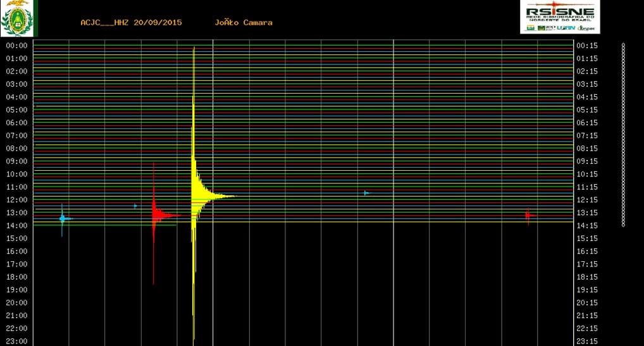Click the station name João Camara
Screen dimensions: 644x346
click(244, 23)
